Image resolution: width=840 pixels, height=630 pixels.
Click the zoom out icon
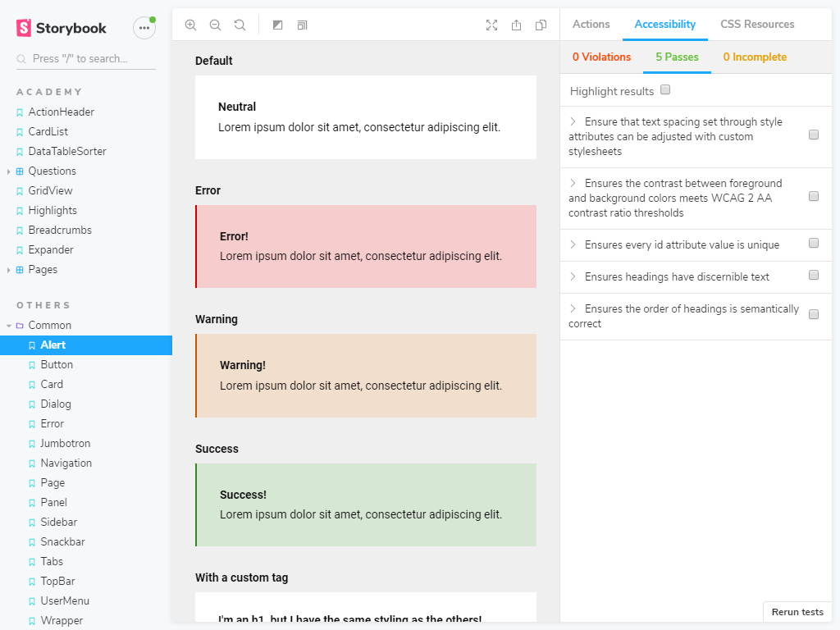click(x=215, y=25)
